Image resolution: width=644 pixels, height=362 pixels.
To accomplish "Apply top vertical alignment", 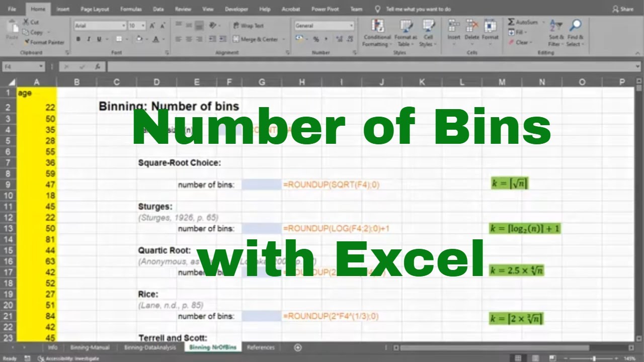I will [179, 25].
